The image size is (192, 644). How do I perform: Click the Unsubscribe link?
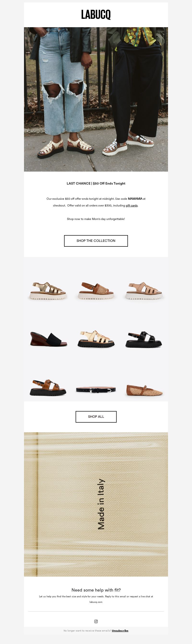(120, 631)
